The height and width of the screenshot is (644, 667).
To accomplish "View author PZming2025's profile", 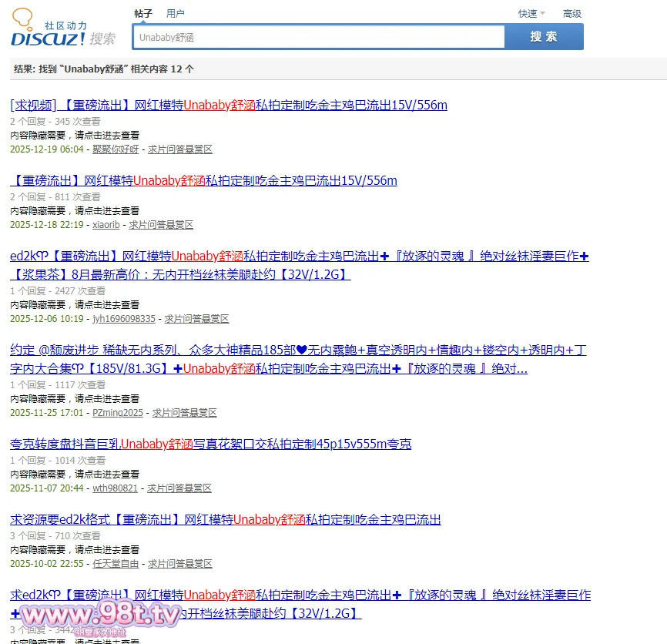I will point(118,413).
